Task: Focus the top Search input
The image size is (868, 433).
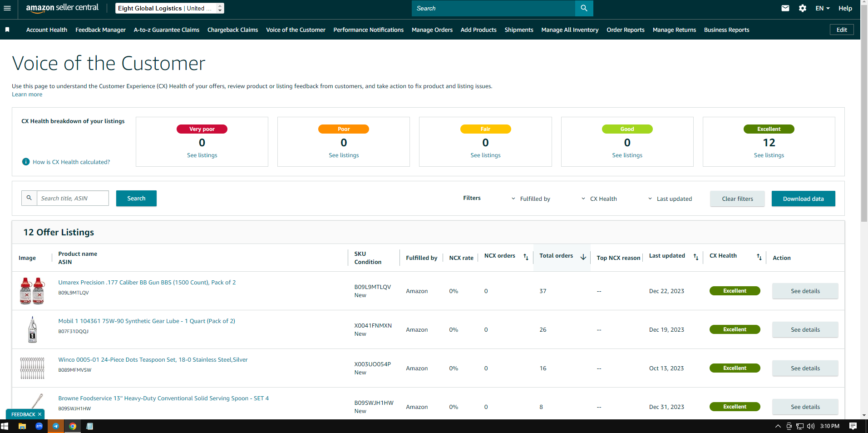Action: click(x=493, y=8)
